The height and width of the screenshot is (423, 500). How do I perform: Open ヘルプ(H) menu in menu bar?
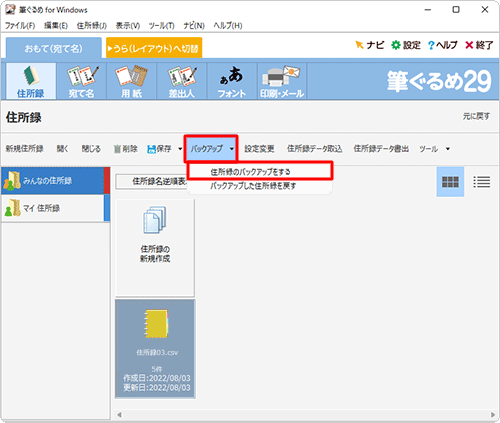(228, 26)
